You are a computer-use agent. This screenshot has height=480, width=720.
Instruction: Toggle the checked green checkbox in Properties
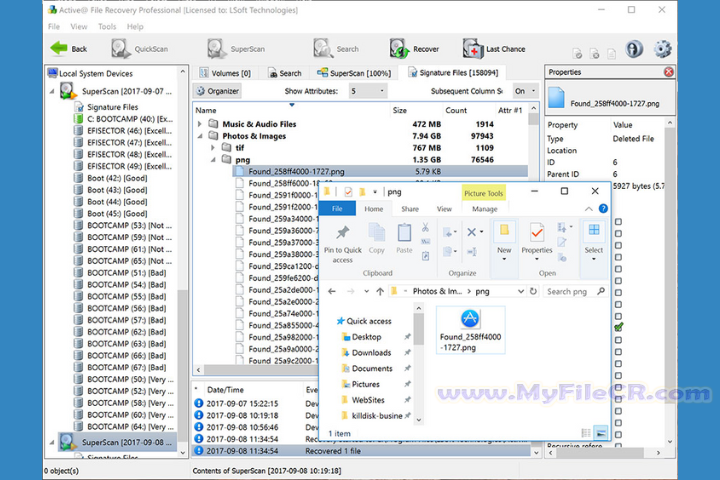point(619,328)
